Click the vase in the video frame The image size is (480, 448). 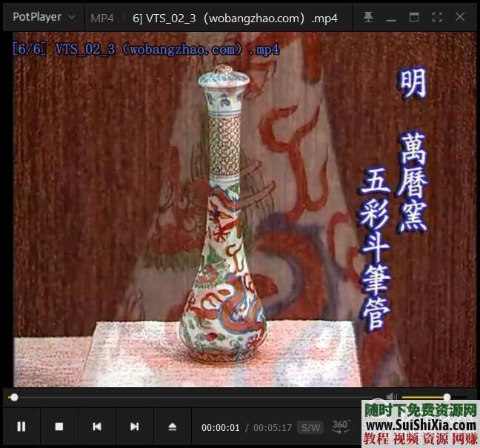point(224,214)
